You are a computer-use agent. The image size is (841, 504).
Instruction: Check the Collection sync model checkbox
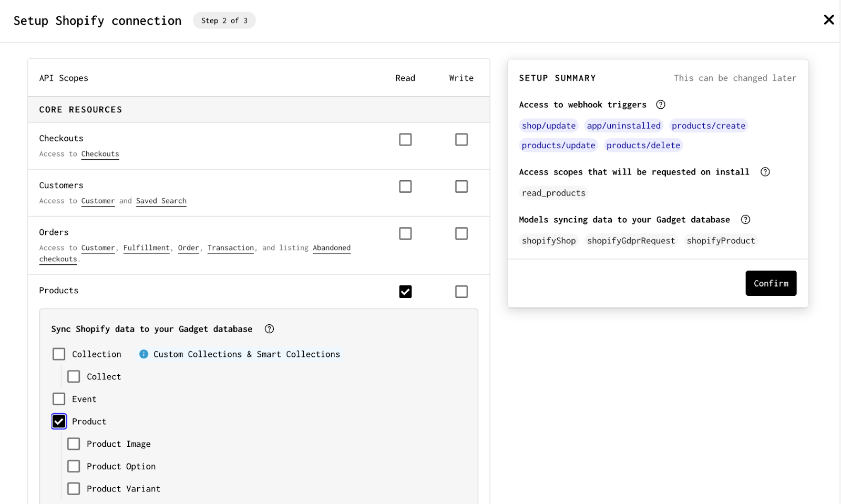tap(59, 354)
